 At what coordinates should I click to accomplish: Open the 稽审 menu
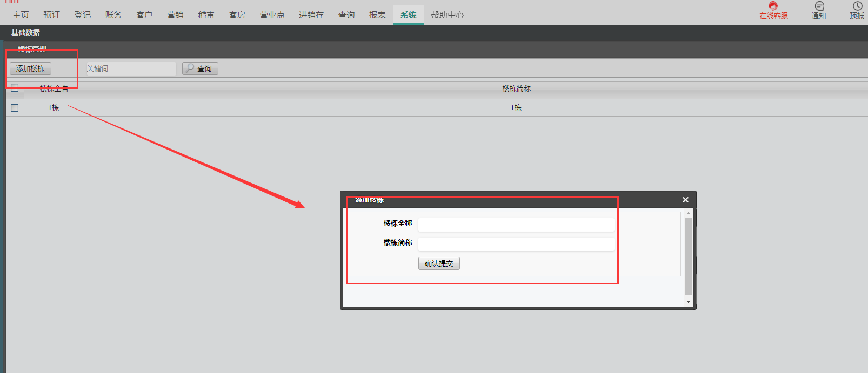click(x=206, y=15)
